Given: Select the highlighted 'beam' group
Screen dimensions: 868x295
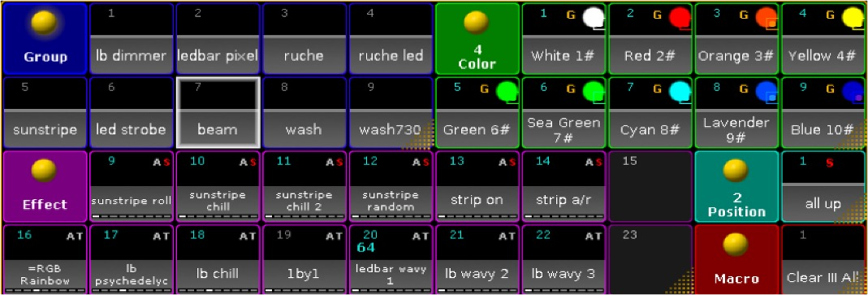Looking at the screenshot, I should coord(218,113).
